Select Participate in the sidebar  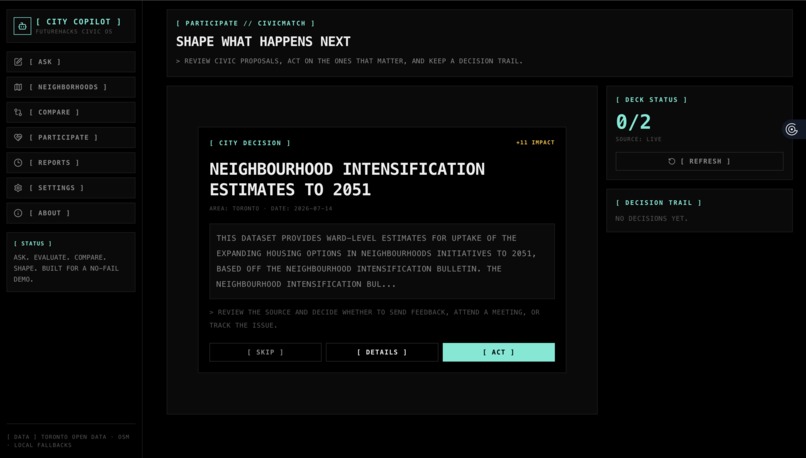tap(71, 137)
